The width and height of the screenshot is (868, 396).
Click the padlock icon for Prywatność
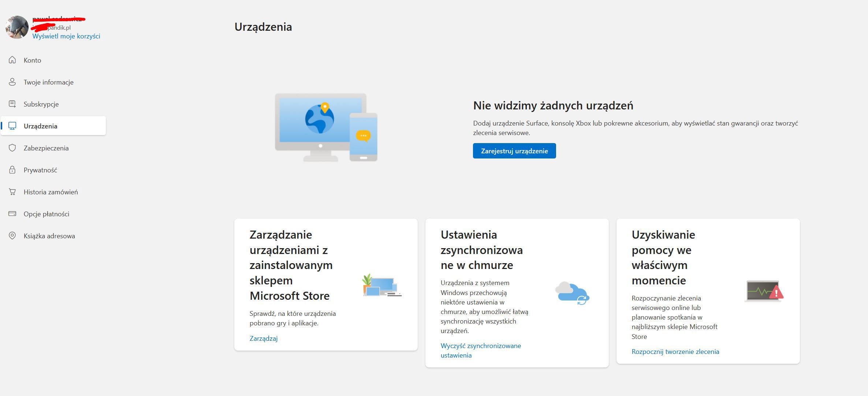(x=12, y=170)
